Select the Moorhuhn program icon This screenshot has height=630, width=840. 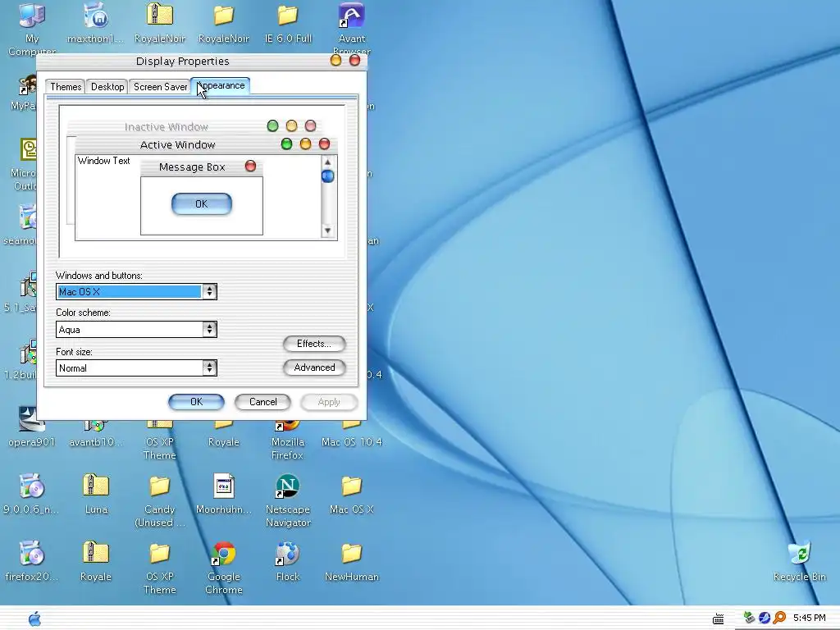click(223, 486)
